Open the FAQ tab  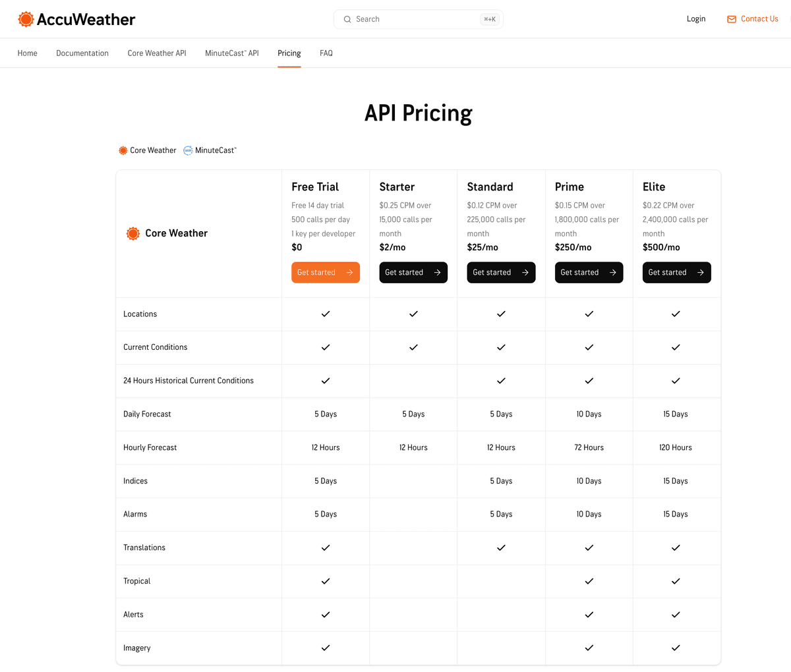pyautogui.click(x=326, y=53)
